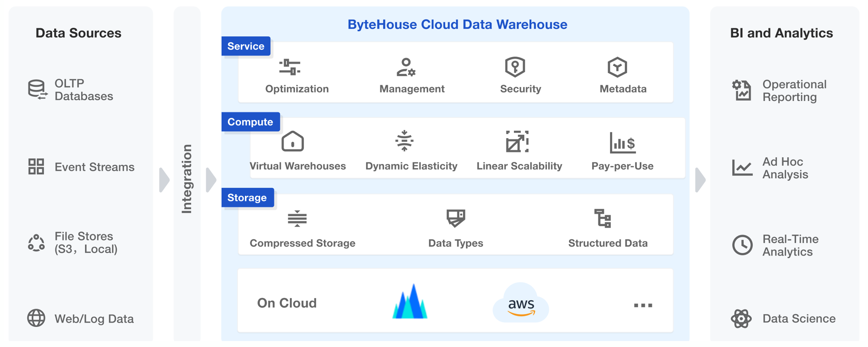Click the Event Streams text
This screenshot has height=347, width=868.
[x=95, y=167]
